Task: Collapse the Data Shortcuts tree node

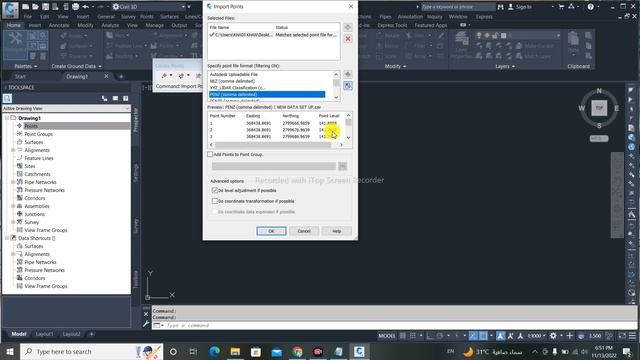Action: (7, 238)
